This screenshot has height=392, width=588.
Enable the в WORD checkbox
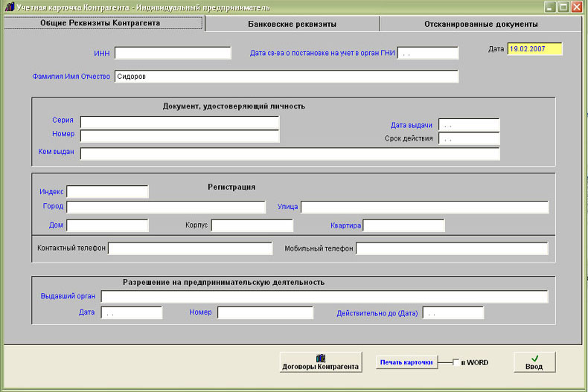coord(456,362)
